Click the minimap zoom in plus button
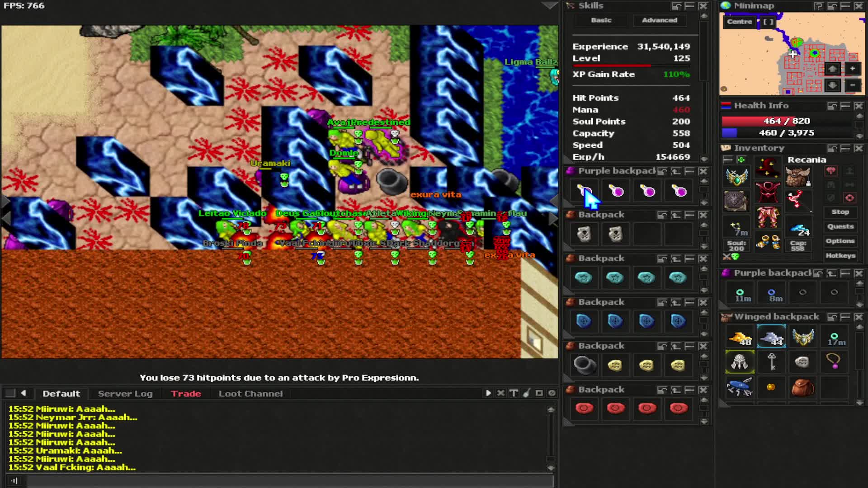This screenshot has width=868, height=488. pos(852,69)
